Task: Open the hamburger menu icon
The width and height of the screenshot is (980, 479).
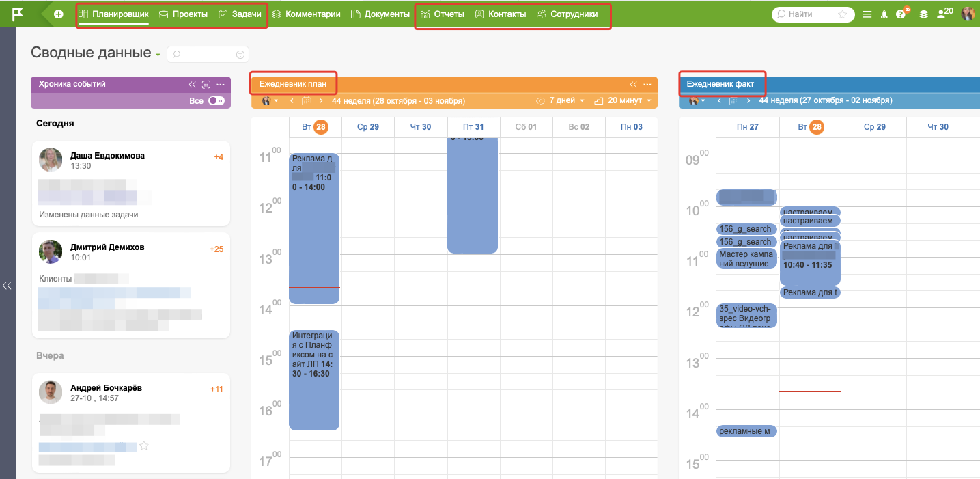Action: [x=867, y=14]
